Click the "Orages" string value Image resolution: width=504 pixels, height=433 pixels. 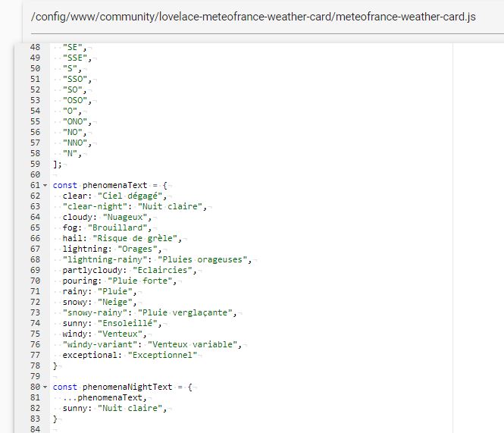(x=138, y=249)
